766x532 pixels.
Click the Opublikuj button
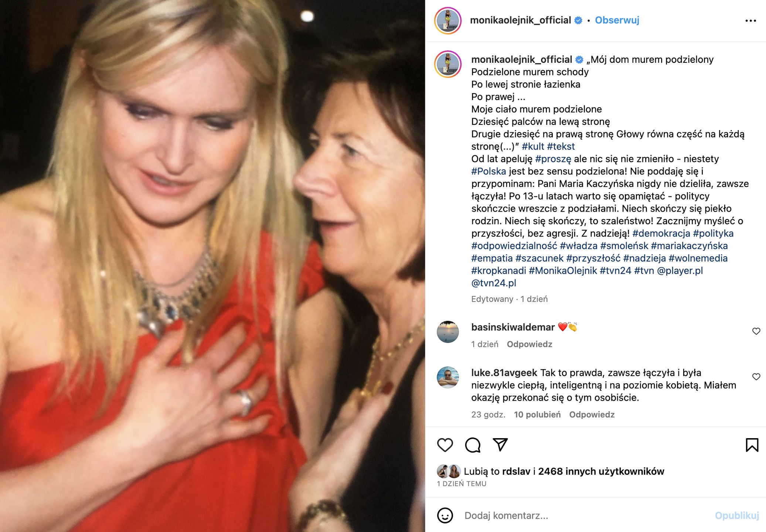[736, 515]
